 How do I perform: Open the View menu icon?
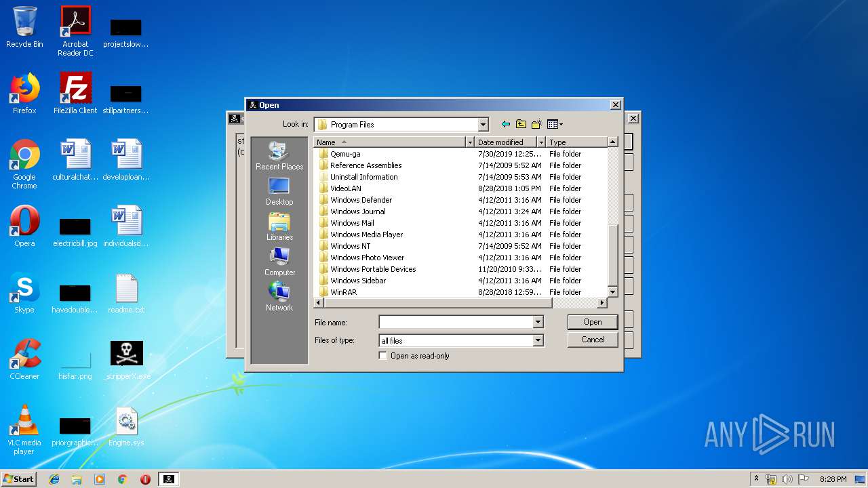tap(555, 124)
